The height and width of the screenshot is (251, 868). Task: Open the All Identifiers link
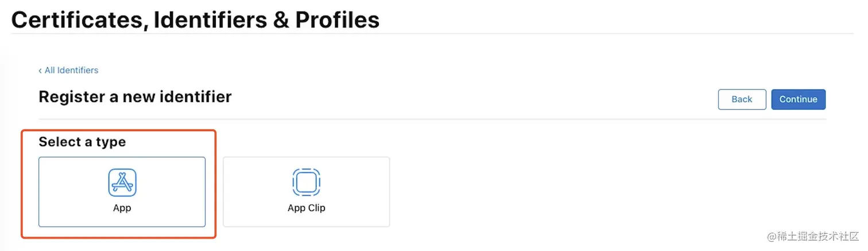71,70
